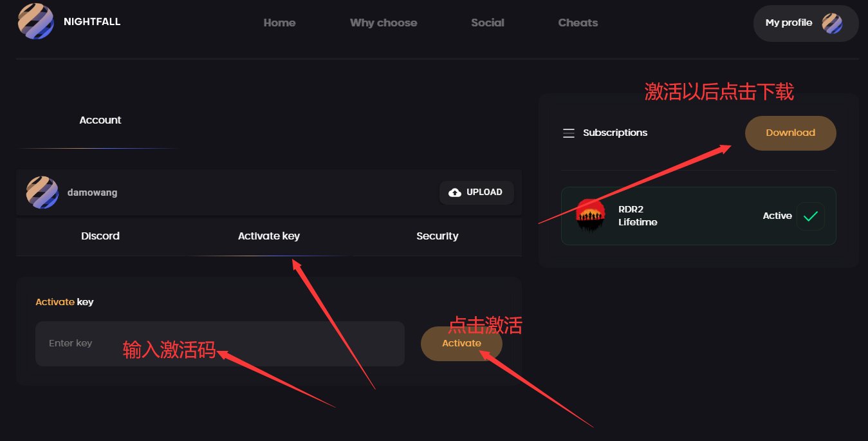Open the Home nav link

tap(279, 23)
